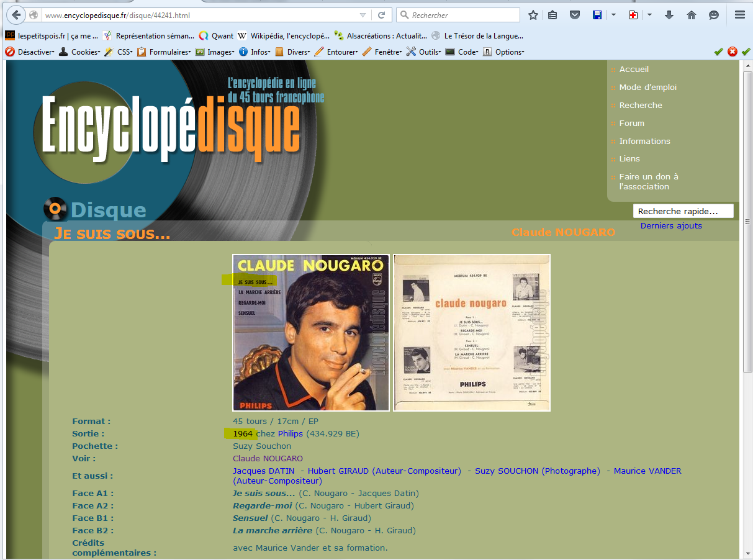The image size is (753, 560).
Task: Click the Face A1 title Je suis sous...
Action: (264, 494)
